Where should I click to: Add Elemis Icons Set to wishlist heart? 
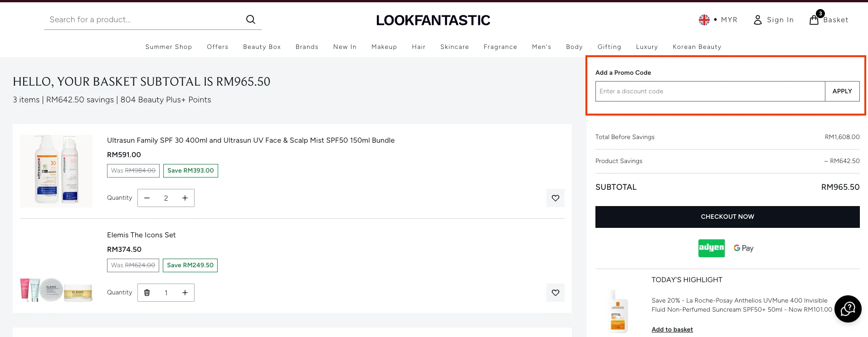[x=556, y=293]
